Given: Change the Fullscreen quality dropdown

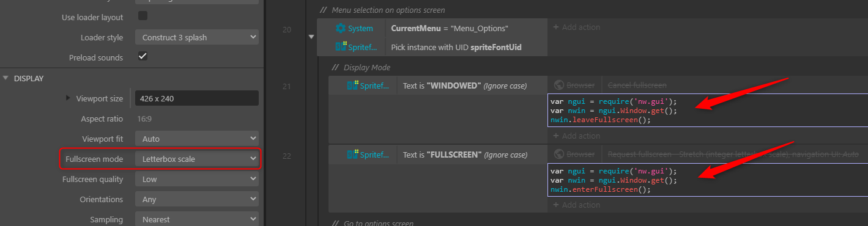Looking at the screenshot, I should click(x=196, y=179).
